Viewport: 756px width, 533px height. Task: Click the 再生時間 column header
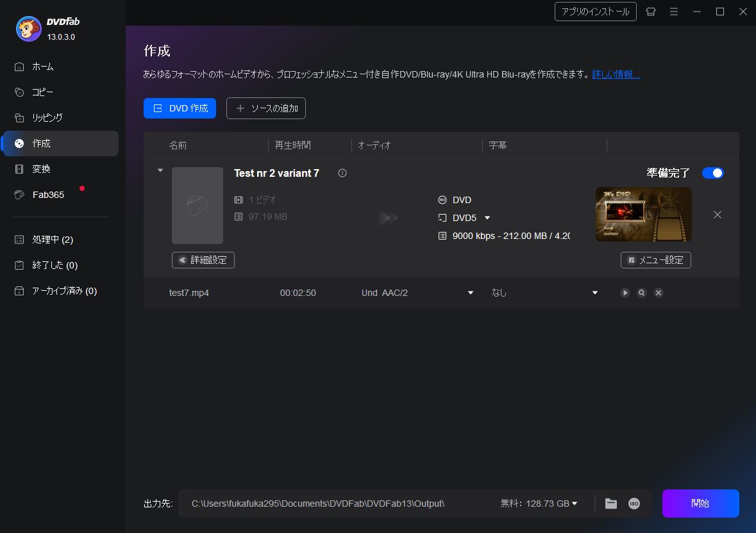(292, 145)
